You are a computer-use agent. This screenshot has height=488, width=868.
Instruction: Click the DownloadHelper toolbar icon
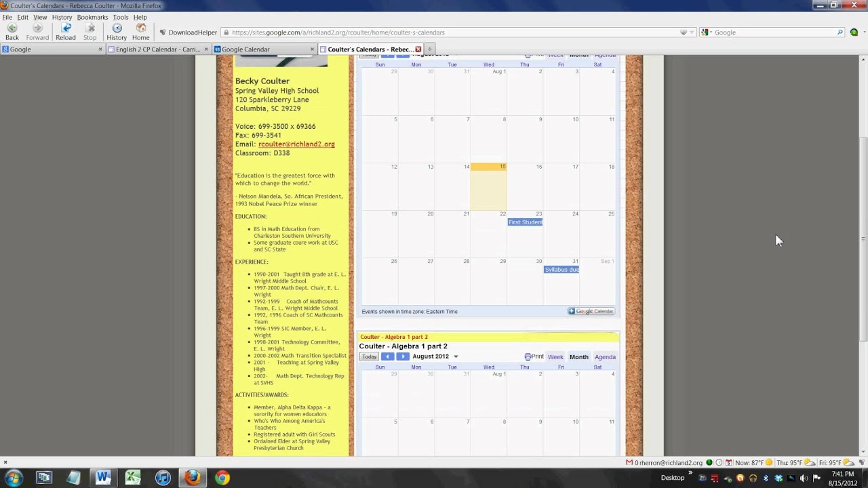pos(163,33)
